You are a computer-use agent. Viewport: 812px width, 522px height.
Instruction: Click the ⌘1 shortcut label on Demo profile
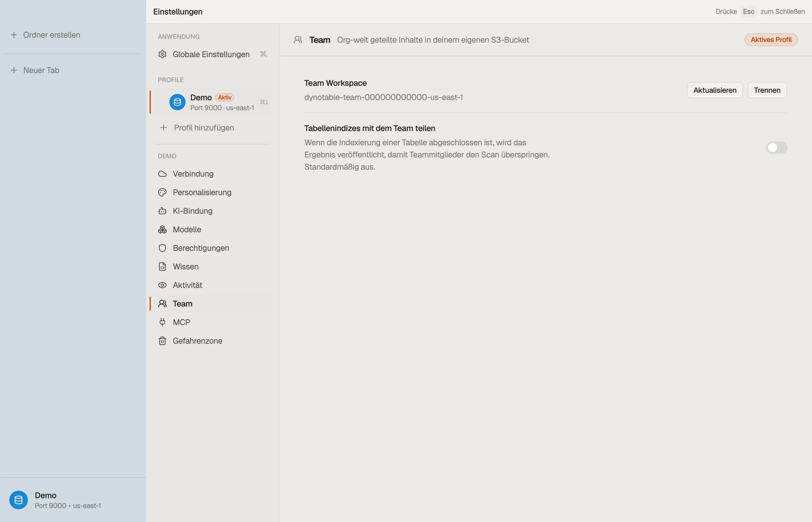pos(264,102)
